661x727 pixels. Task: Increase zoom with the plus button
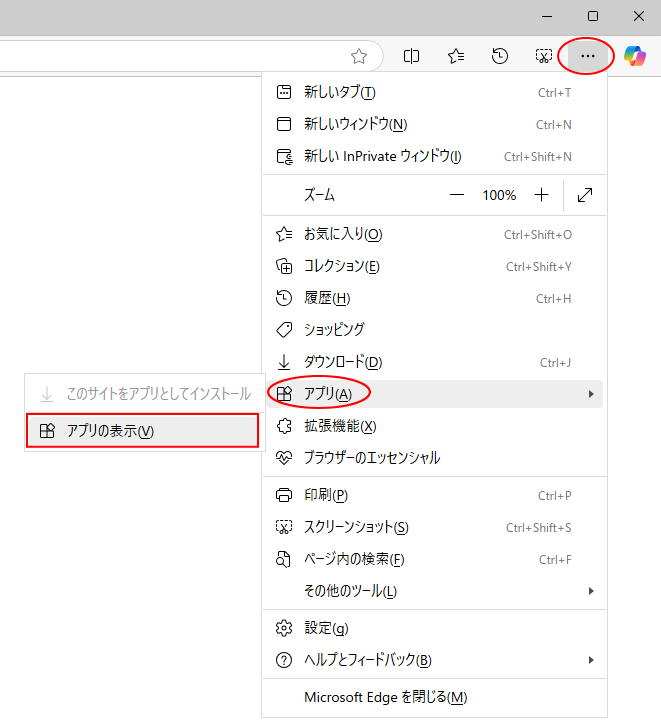pyautogui.click(x=541, y=195)
